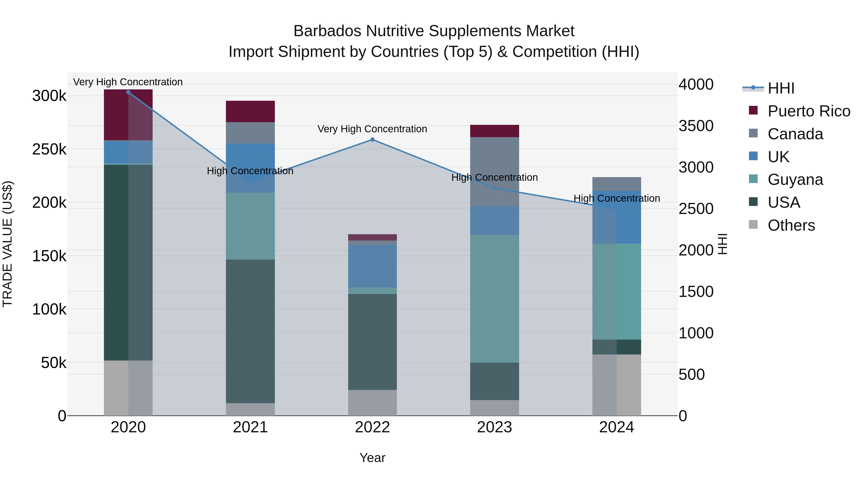This screenshot has width=868, height=488.
Task: Click the 2021 High Concentration annotation
Action: point(250,171)
